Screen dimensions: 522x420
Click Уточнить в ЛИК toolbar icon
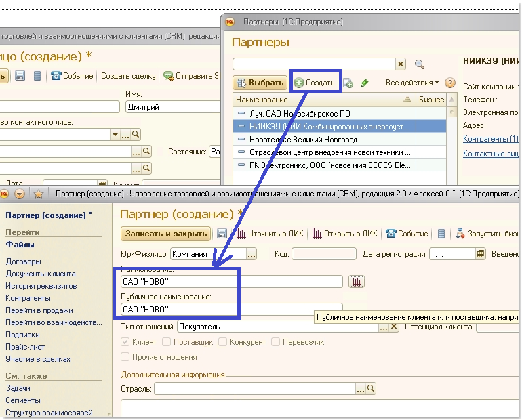241,234
